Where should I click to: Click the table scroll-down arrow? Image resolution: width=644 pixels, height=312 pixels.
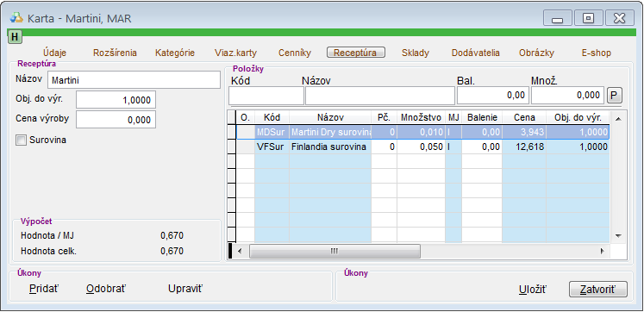point(618,236)
